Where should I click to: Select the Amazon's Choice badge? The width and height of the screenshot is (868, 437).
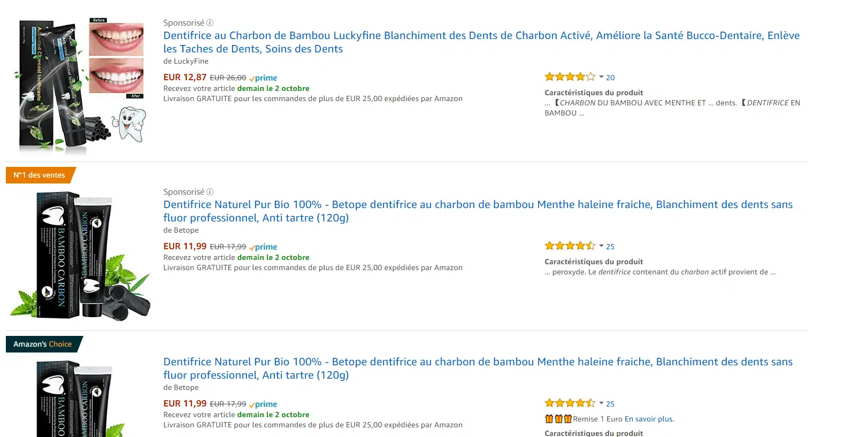42,344
